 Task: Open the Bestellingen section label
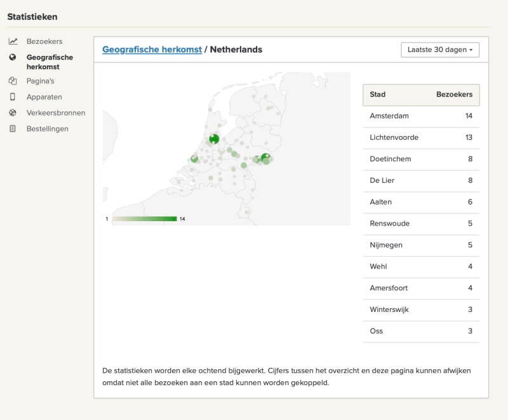47,129
